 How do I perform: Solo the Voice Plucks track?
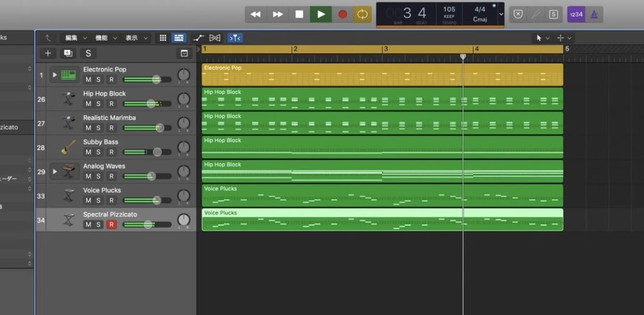click(99, 201)
